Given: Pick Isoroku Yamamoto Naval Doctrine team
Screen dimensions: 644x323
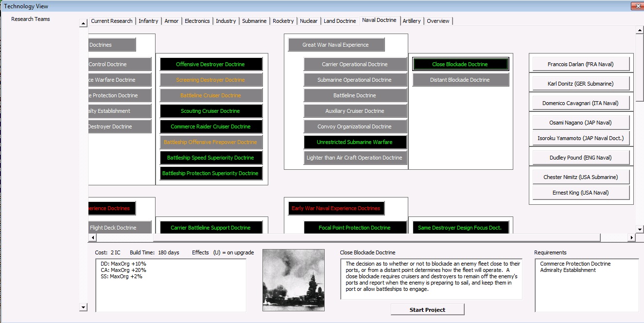Looking at the screenshot, I should 580,138.
